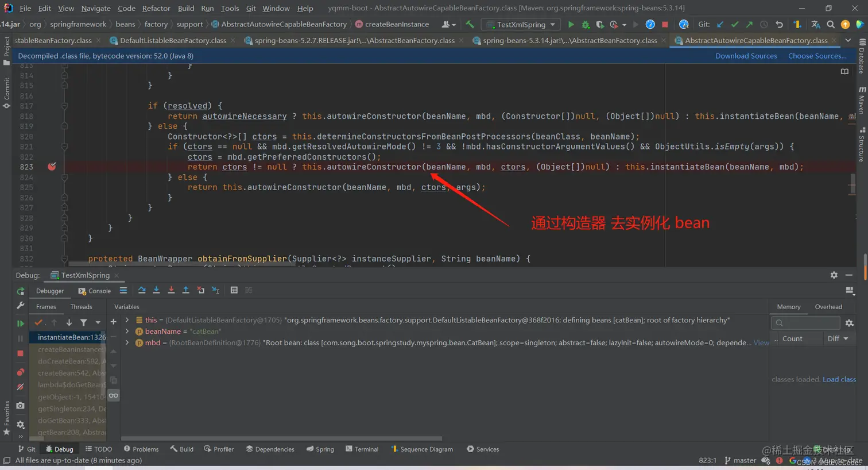Rerun TestXmlSpring debug session
Image resolution: width=868 pixels, height=470 pixels.
[x=20, y=291]
